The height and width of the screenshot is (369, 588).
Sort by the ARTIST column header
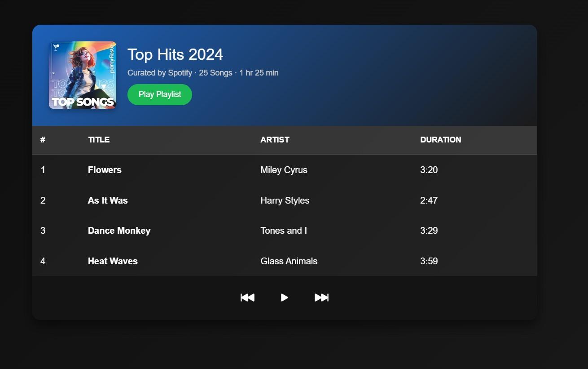pyautogui.click(x=275, y=140)
